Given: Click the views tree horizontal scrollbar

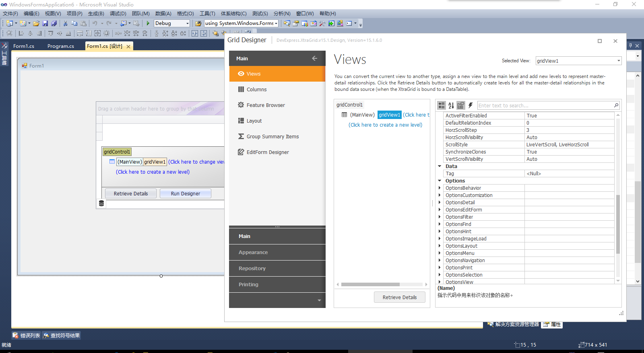Looking at the screenshot, I should [x=370, y=284].
